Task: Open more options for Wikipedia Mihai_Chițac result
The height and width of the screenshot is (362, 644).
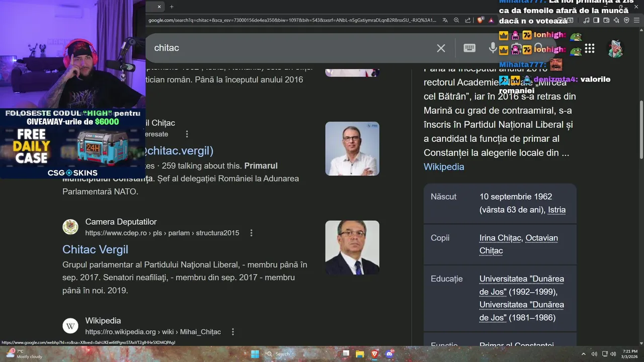Action: point(232,332)
